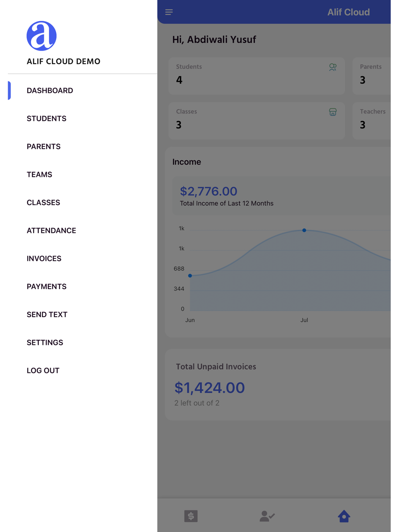Tap the hamburger menu icon
The image size is (399, 532).
click(169, 12)
